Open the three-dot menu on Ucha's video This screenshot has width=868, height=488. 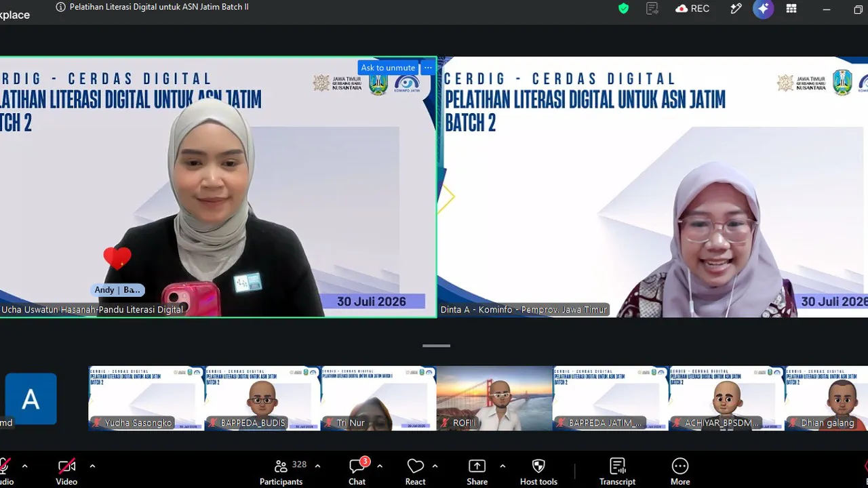pos(428,68)
